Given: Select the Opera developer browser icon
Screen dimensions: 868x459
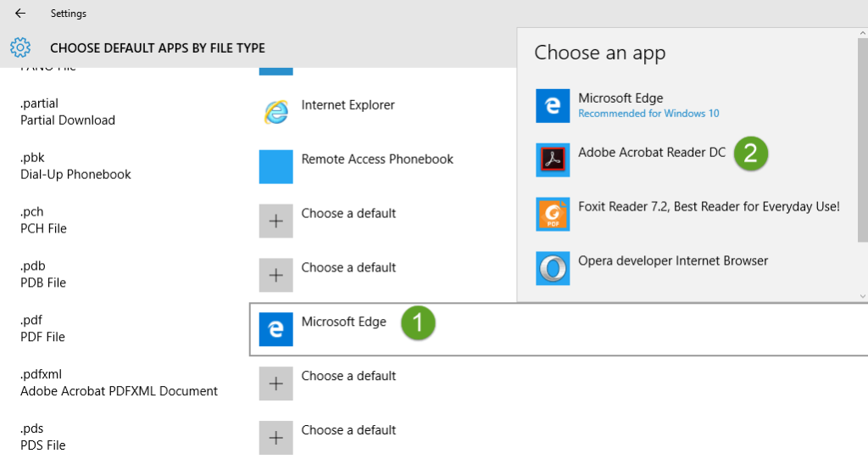Looking at the screenshot, I should pos(553,268).
